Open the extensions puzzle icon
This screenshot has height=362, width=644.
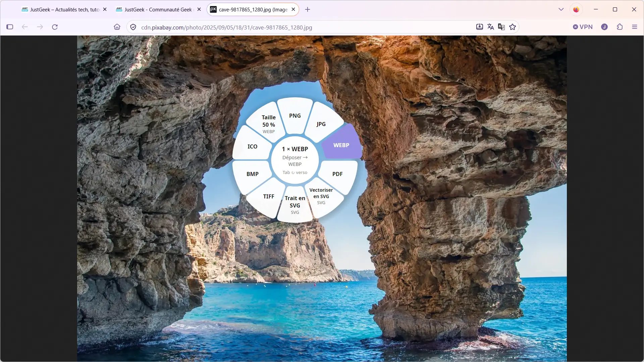tap(620, 27)
